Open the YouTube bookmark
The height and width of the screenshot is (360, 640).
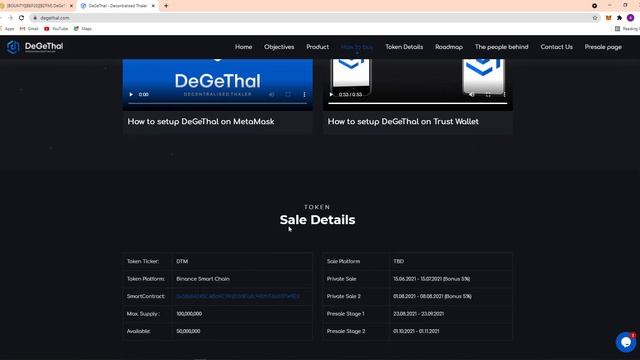click(56, 29)
